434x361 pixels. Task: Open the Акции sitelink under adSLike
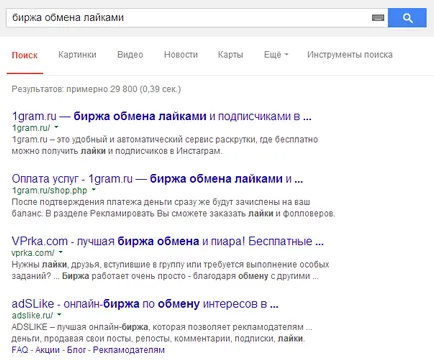(47, 350)
